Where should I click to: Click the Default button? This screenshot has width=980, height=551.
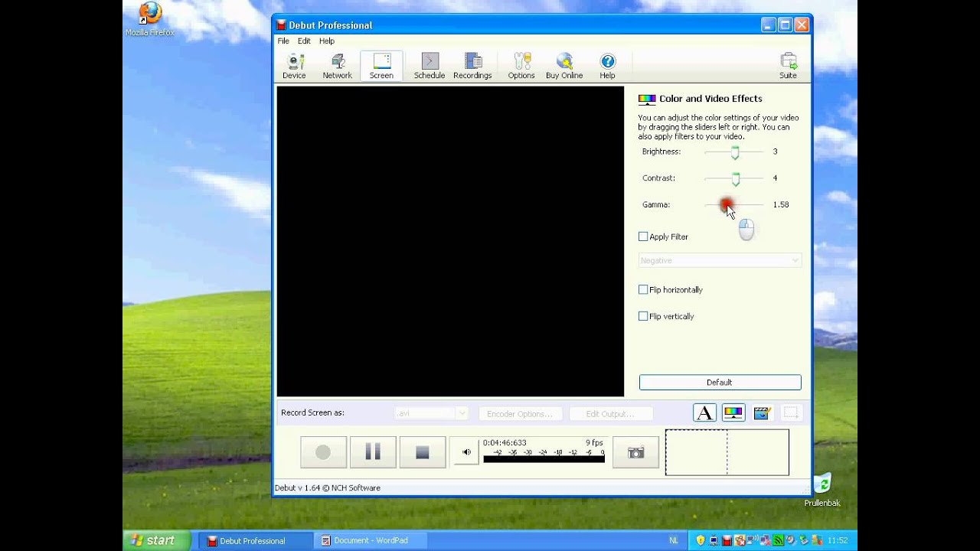tap(720, 382)
